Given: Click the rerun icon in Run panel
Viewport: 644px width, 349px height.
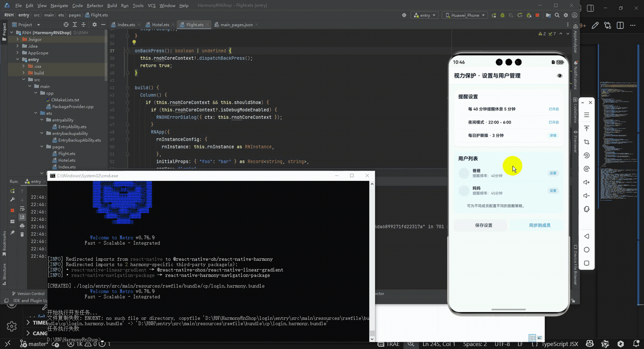Looking at the screenshot, I should coord(13,191).
